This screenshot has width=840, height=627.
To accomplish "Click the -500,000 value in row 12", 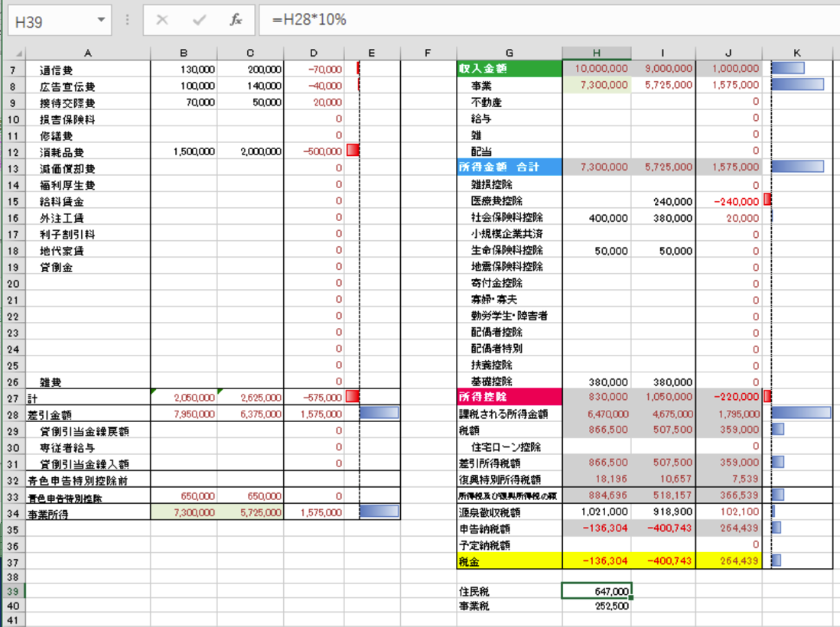I will pos(314,152).
